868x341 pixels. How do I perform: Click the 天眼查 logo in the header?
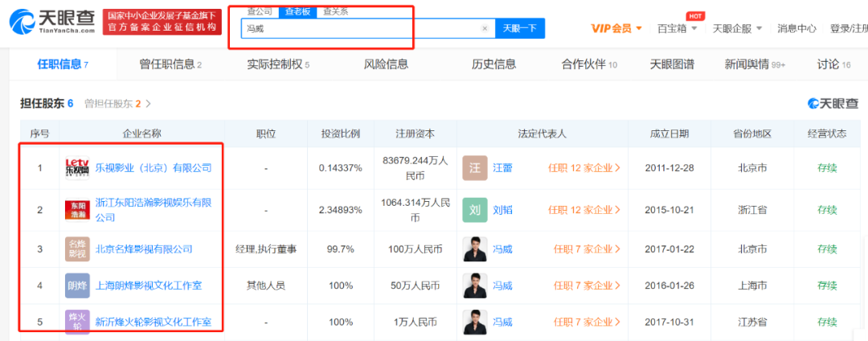click(52, 23)
